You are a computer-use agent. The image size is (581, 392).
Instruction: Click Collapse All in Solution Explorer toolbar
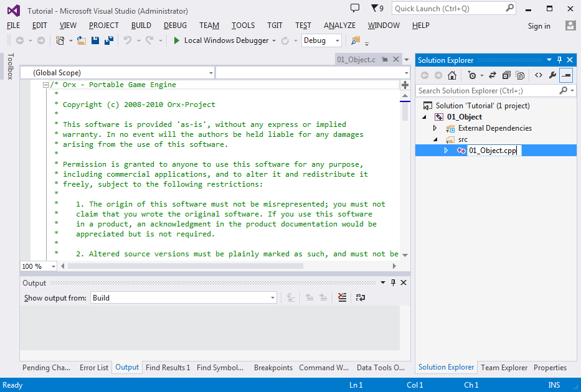point(506,75)
